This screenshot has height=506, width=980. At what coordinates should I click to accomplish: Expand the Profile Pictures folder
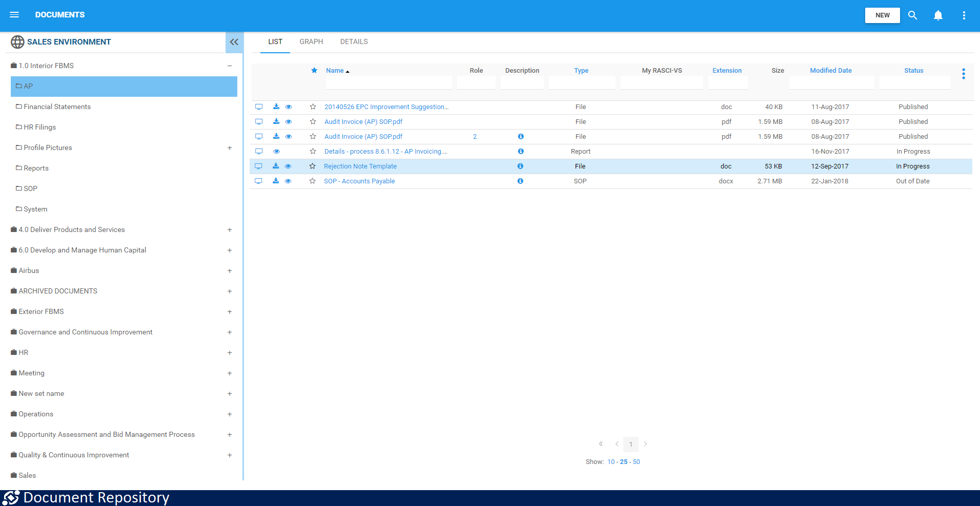[x=230, y=148]
